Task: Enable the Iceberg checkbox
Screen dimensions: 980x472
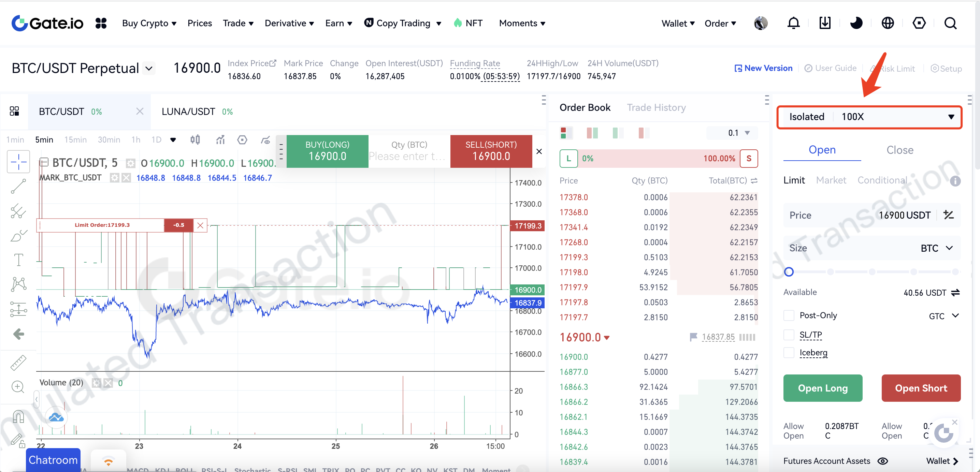Action: click(x=789, y=353)
